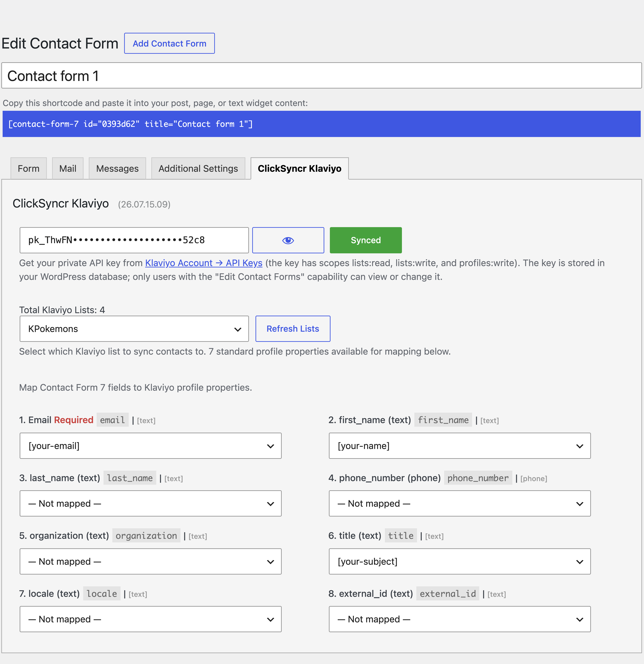This screenshot has width=644, height=664.
Task: Click the 'organization' property code tag
Action: [x=146, y=536]
